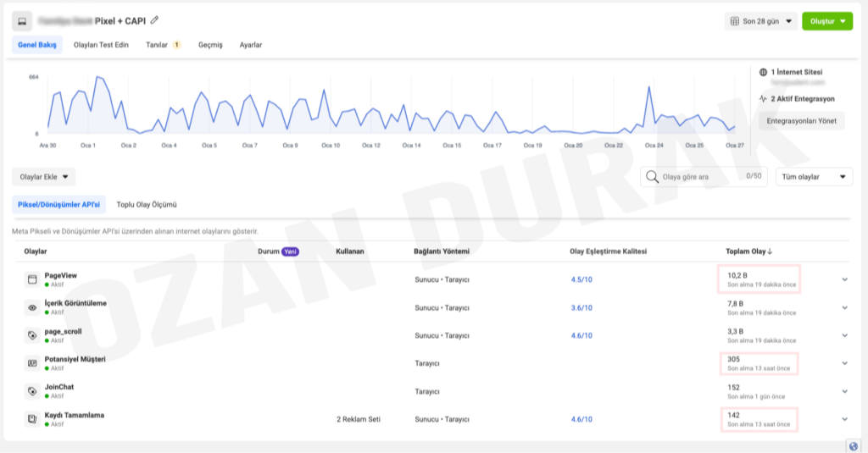Click the Yeni badge next to Durum
This screenshot has height=453, width=868.
click(290, 251)
